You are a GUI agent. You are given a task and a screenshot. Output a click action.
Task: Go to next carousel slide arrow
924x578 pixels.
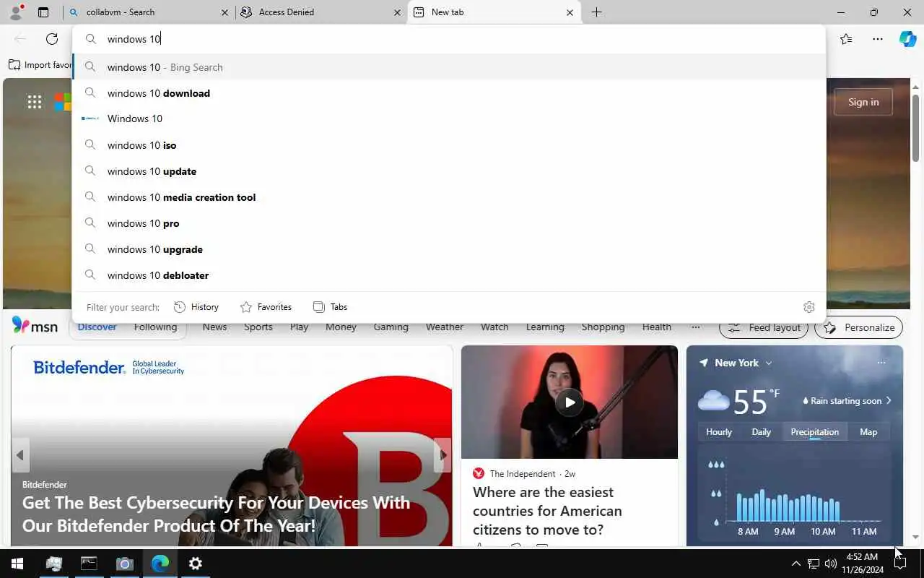click(443, 455)
